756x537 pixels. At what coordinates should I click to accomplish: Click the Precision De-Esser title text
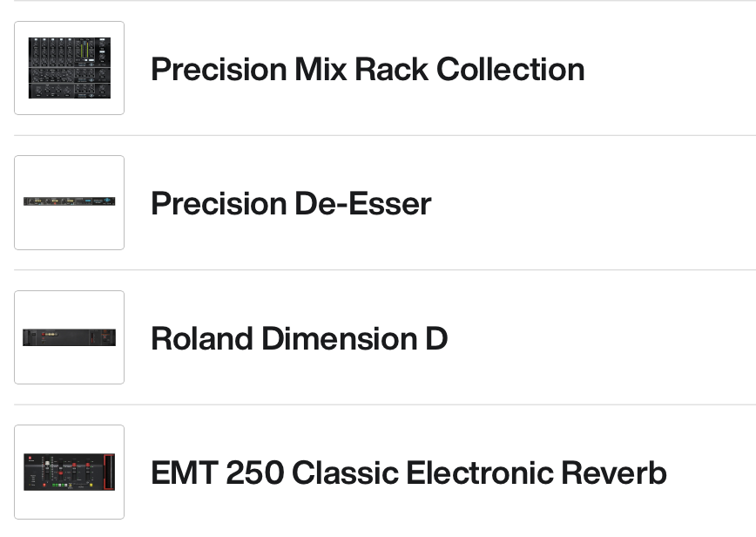[291, 204]
